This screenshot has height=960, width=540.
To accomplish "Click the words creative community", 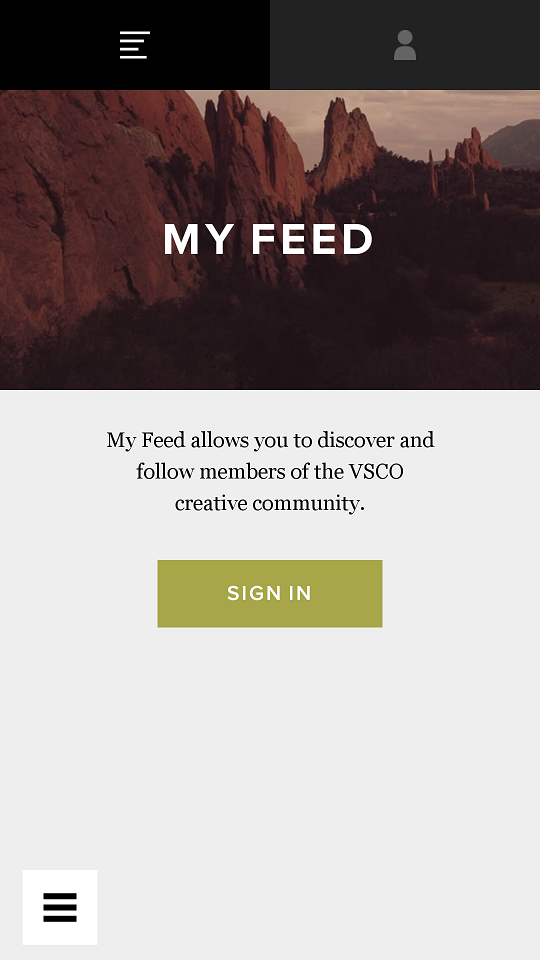I will point(270,504).
